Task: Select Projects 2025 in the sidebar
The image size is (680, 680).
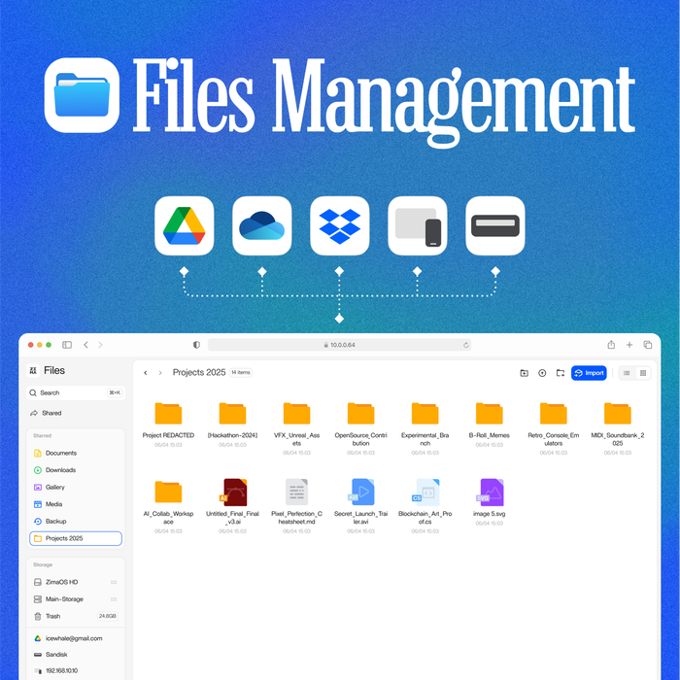Action: 75,538
